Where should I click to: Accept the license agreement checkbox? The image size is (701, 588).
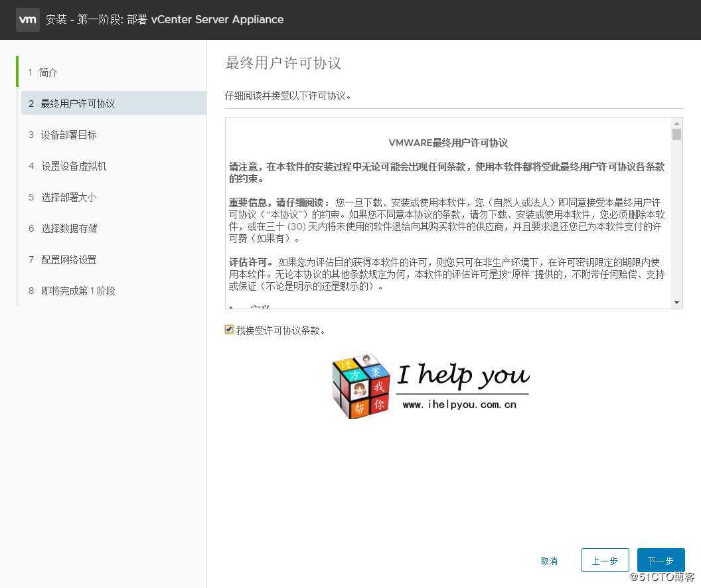pyautogui.click(x=229, y=330)
